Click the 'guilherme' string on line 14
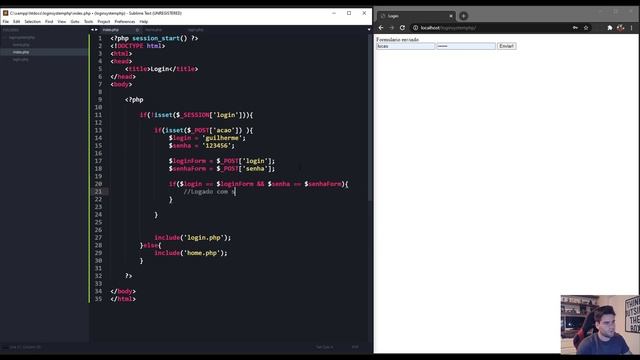 click(222, 138)
